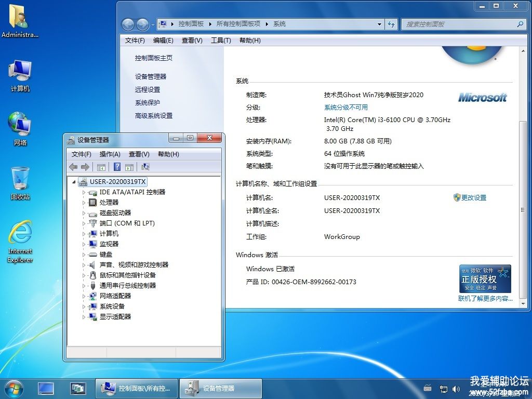Image resolution: width=532 pixels, height=399 pixels.
Task: Open the Start menu orb
Action: [x=14, y=389]
